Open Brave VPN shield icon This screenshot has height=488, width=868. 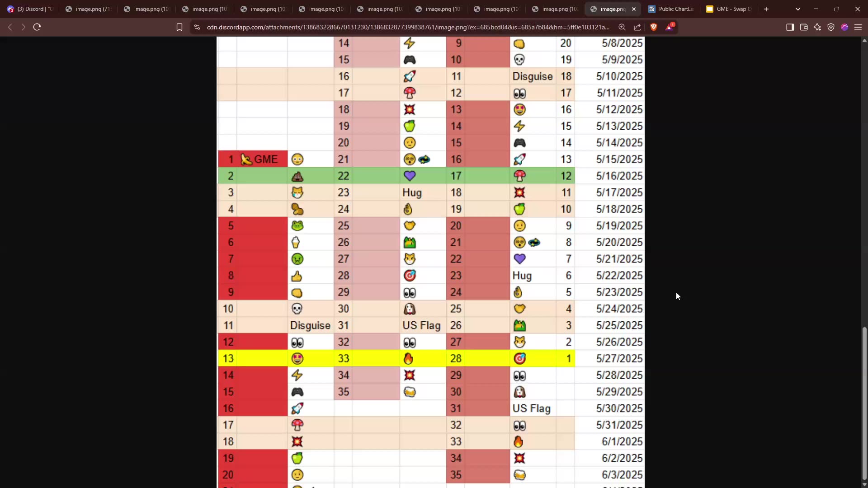[x=831, y=27]
